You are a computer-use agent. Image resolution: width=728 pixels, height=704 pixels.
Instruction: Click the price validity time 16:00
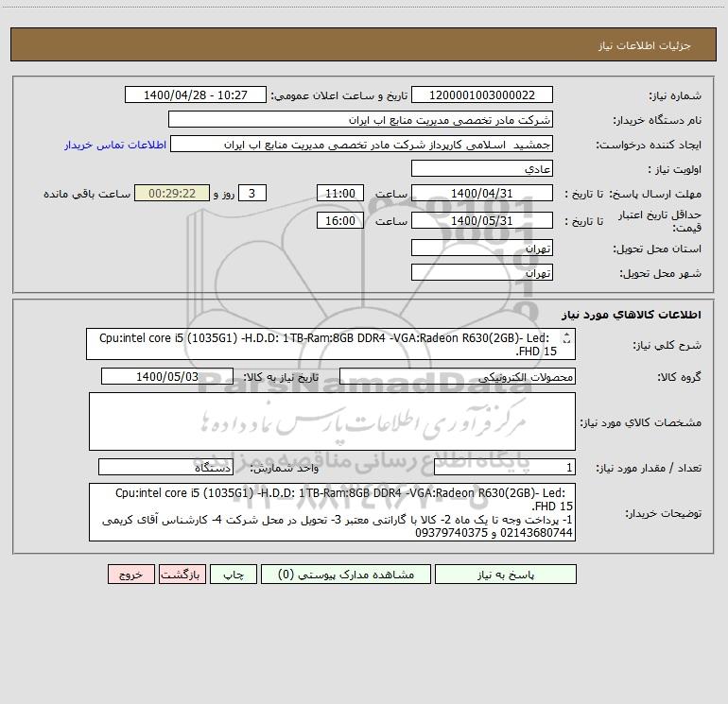(x=339, y=220)
